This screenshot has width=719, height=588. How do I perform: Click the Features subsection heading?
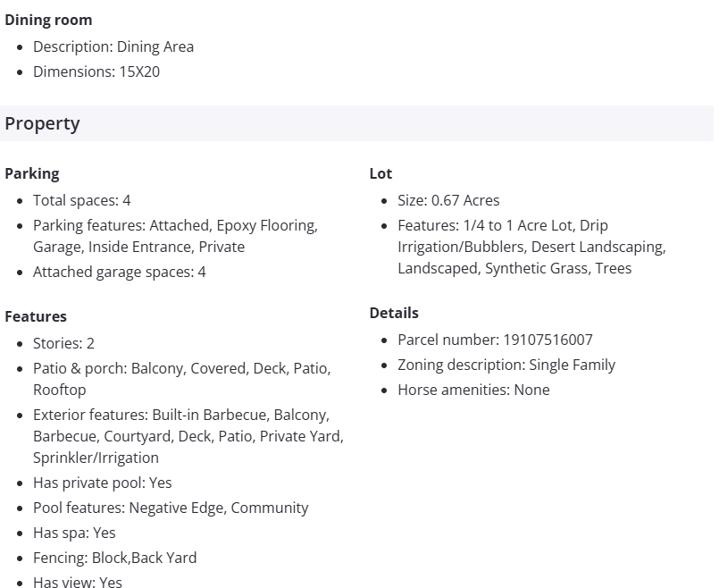coord(36,316)
